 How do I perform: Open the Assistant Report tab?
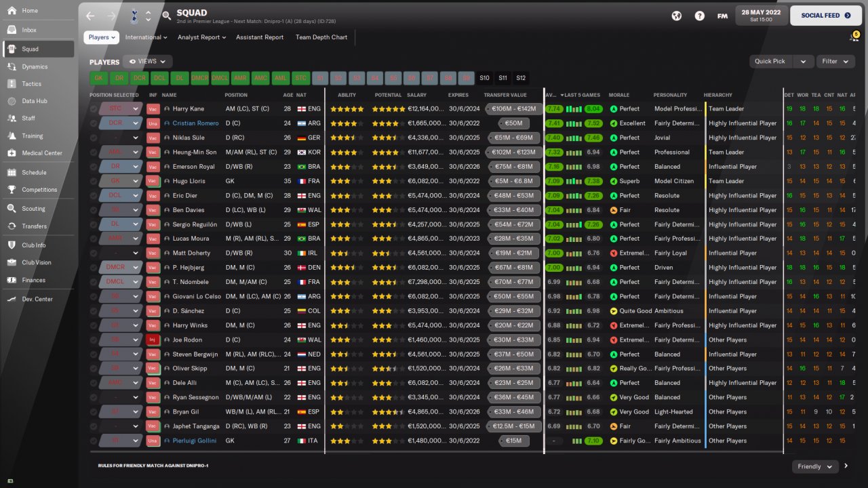(260, 37)
